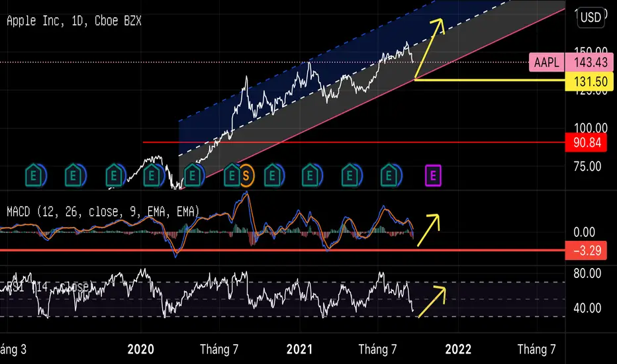617x364 pixels.
Task: Select the first earnings E icon on the left
Action: (34, 175)
